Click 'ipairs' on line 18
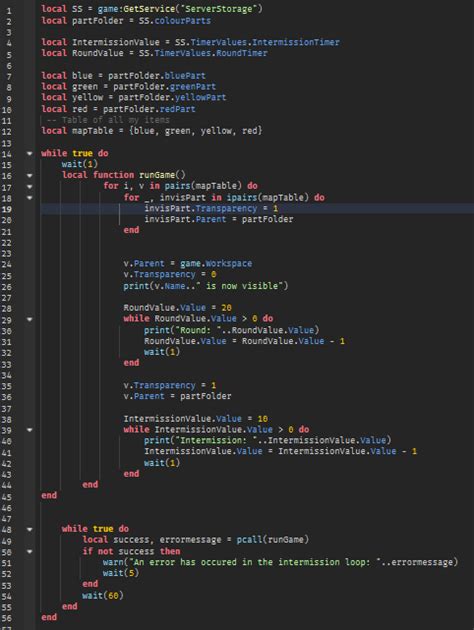 coord(241,197)
